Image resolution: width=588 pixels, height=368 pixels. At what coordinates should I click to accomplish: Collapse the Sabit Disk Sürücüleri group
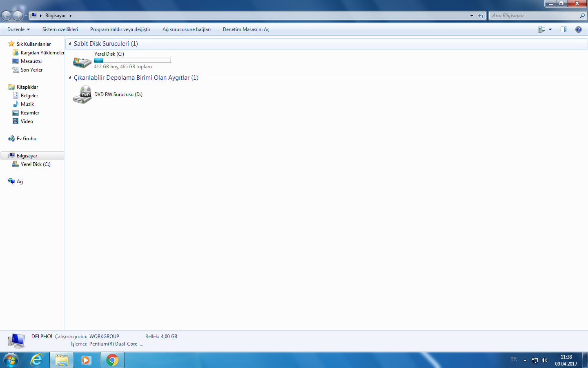coord(70,43)
